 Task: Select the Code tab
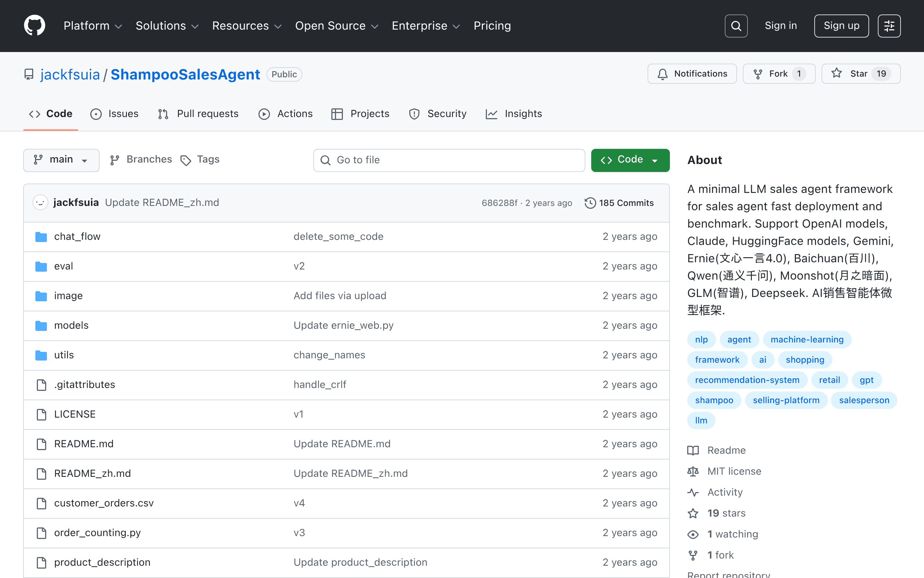[x=51, y=114]
